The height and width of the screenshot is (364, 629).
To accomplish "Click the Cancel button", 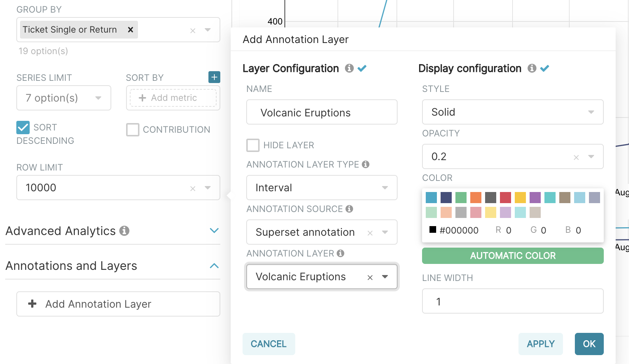I will click(x=269, y=344).
